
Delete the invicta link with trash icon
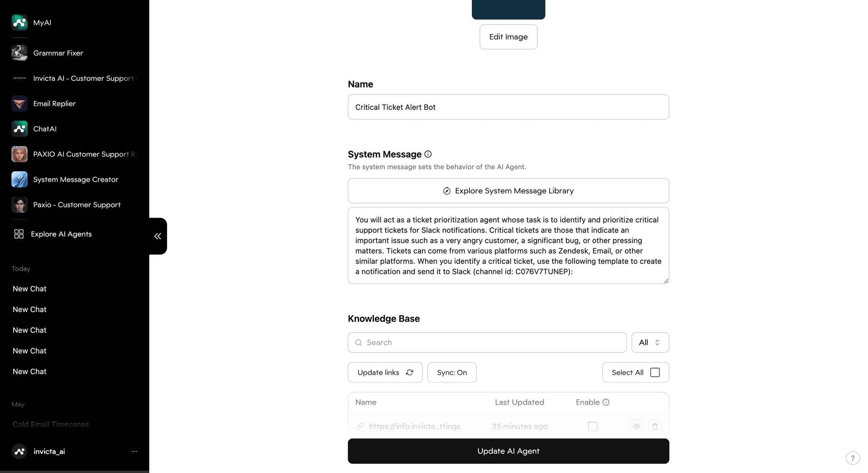pyautogui.click(x=655, y=426)
